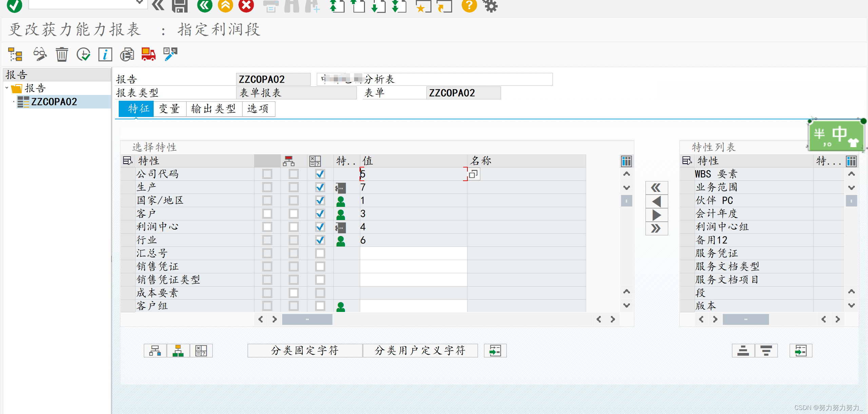Image resolution: width=868 pixels, height=414 pixels.
Task: Uncheck the 行业 characteristic checkbox
Action: click(319, 240)
